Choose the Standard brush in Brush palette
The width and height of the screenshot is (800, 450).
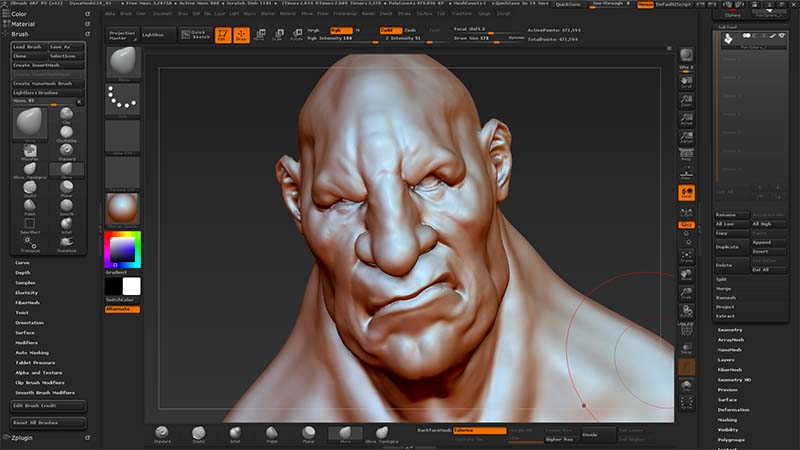click(x=66, y=152)
